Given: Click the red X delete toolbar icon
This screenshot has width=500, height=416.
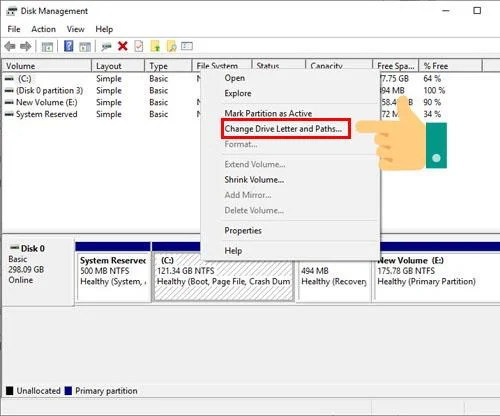Looking at the screenshot, I should click(123, 46).
